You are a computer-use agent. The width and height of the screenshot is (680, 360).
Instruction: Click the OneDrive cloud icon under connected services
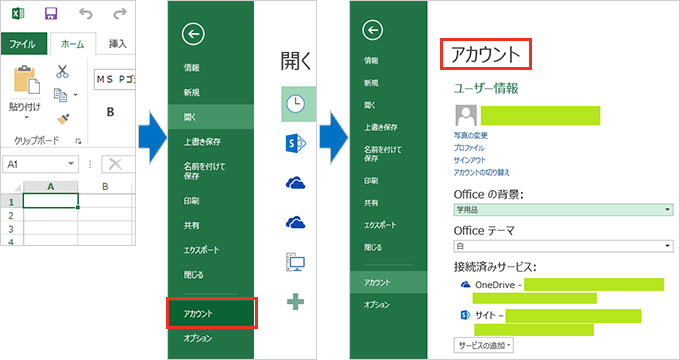click(465, 285)
